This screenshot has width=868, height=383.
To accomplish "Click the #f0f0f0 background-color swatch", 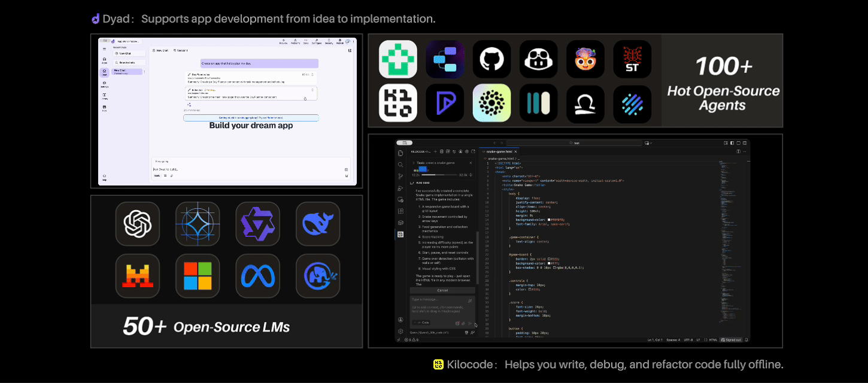I will click(x=549, y=220).
